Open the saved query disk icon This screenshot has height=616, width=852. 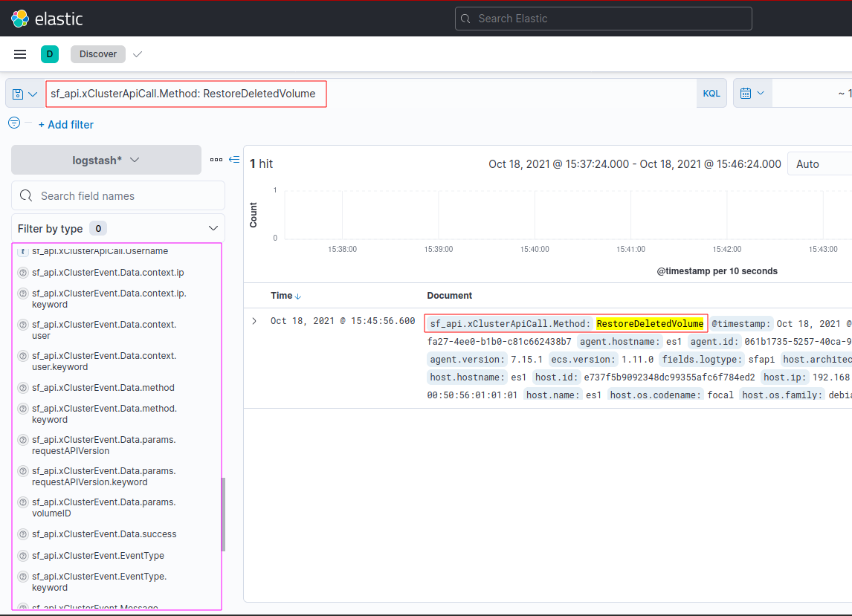[18, 94]
